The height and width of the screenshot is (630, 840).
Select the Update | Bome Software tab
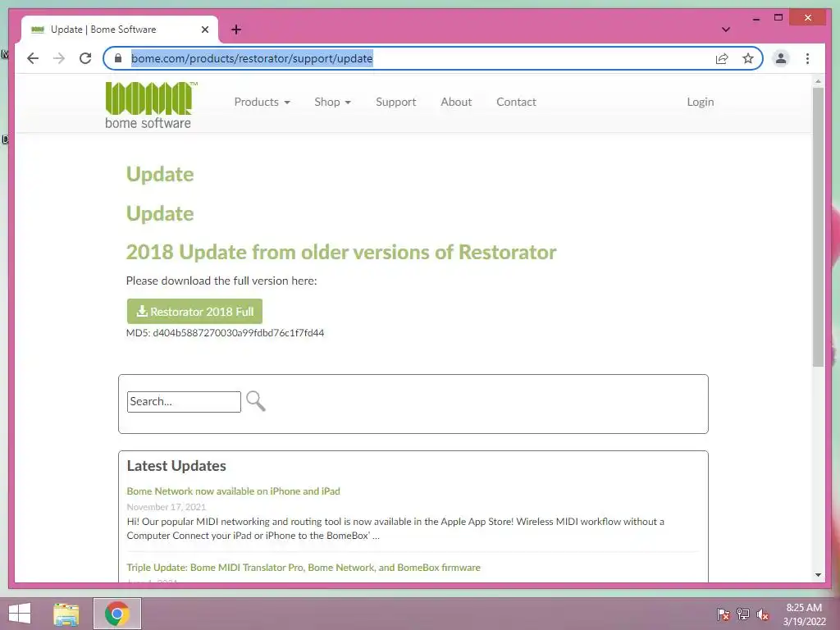point(120,30)
